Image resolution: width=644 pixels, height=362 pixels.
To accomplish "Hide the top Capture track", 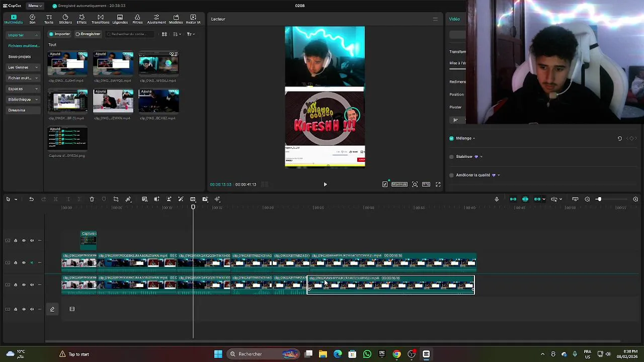I will point(24,241).
